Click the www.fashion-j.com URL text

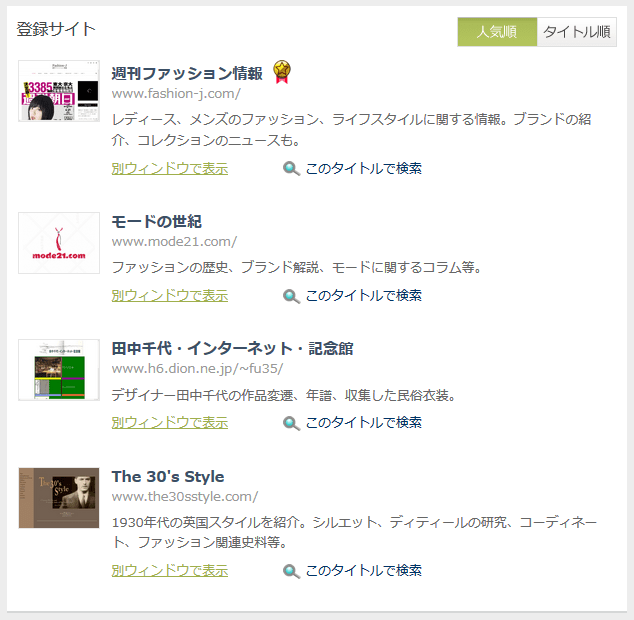(176, 93)
